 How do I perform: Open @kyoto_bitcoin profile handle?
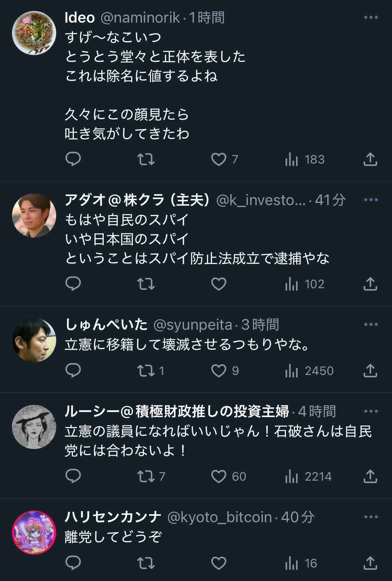pyautogui.click(x=219, y=517)
